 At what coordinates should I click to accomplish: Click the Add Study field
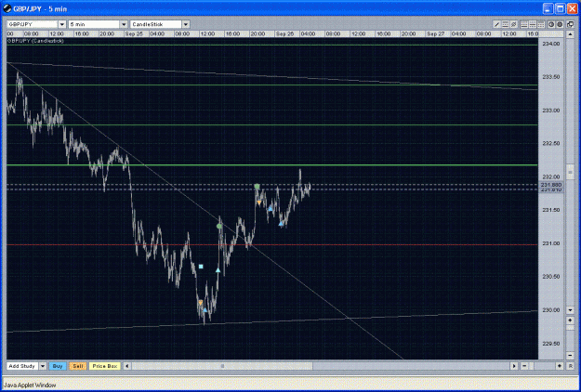(x=22, y=366)
